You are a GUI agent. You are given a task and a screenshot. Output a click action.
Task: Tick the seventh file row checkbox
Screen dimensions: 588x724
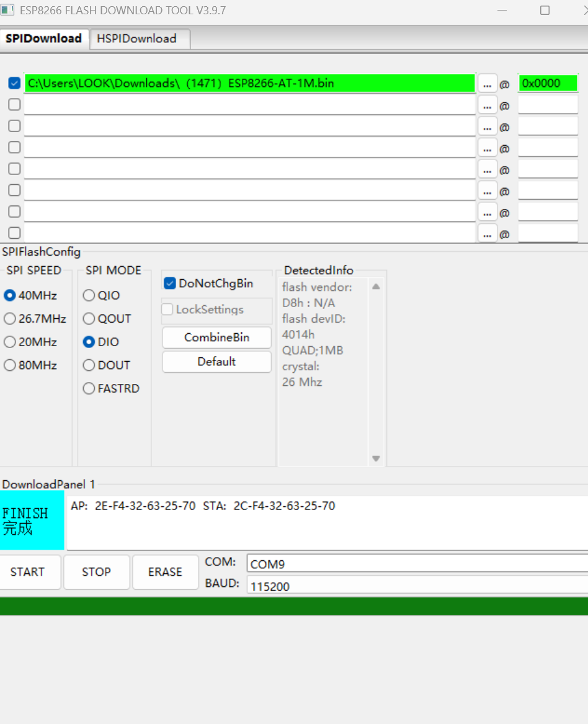point(14,212)
